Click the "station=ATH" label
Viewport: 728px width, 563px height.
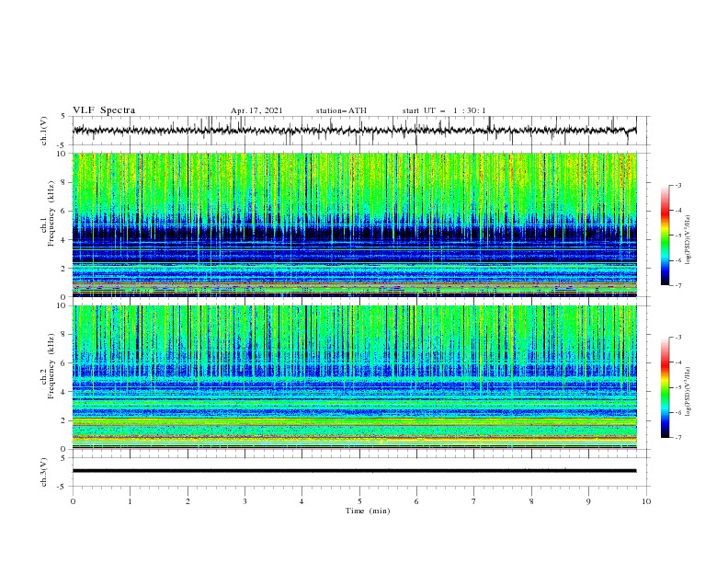341,110
